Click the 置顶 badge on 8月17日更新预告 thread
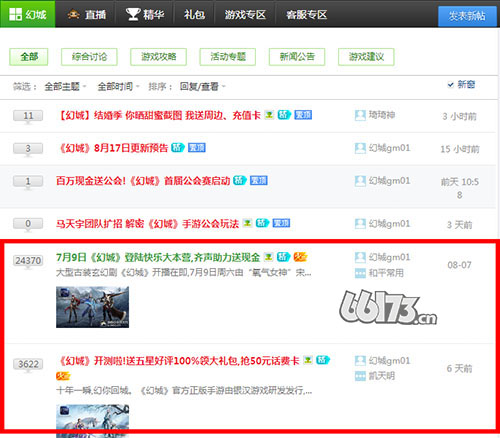 coord(197,148)
